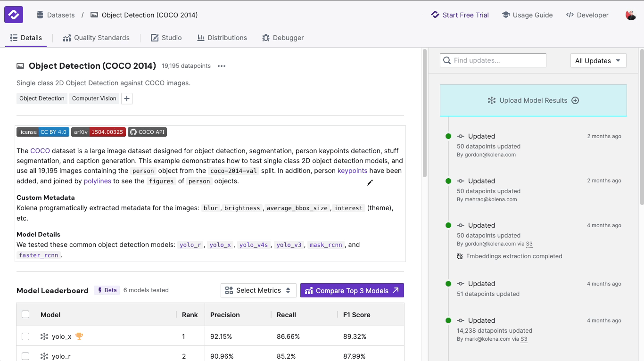The width and height of the screenshot is (644, 361).
Task: Click the arXiv 1504.00325 badge
Action: click(98, 132)
